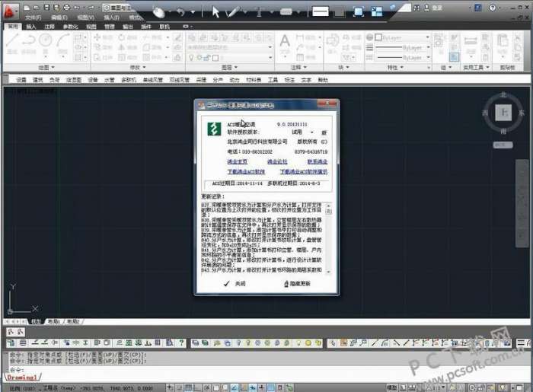The width and height of the screenshot is (533, 392).
Task: Click the ViewCube top face
Action: click(x=503, y=113)
